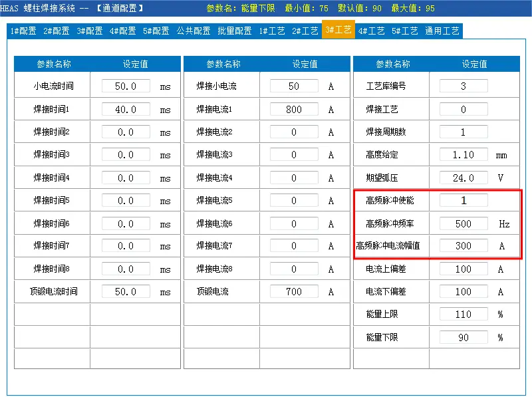Edit the 焊接电流1 value 800
Viewport: 532px width, 397px height.
point(294,109)
